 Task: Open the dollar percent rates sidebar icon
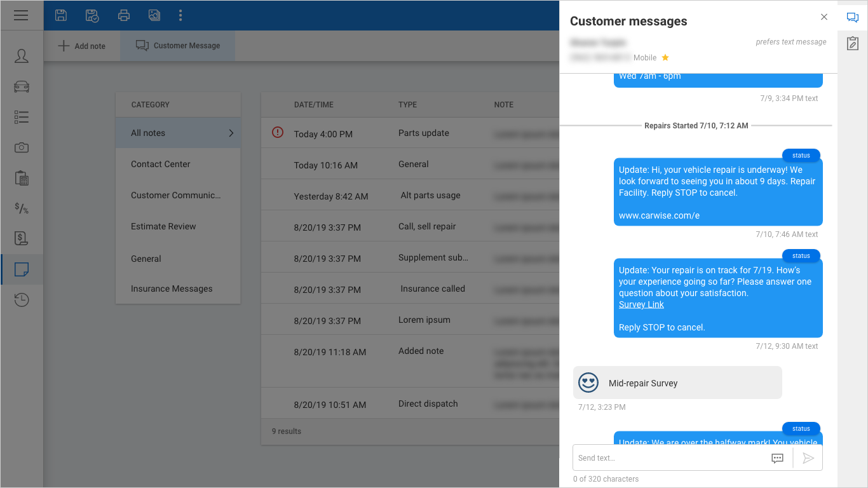click(22, 208)
